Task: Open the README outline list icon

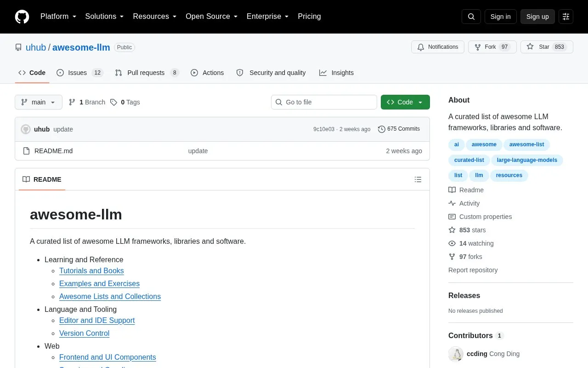Action: pos(418,179)
